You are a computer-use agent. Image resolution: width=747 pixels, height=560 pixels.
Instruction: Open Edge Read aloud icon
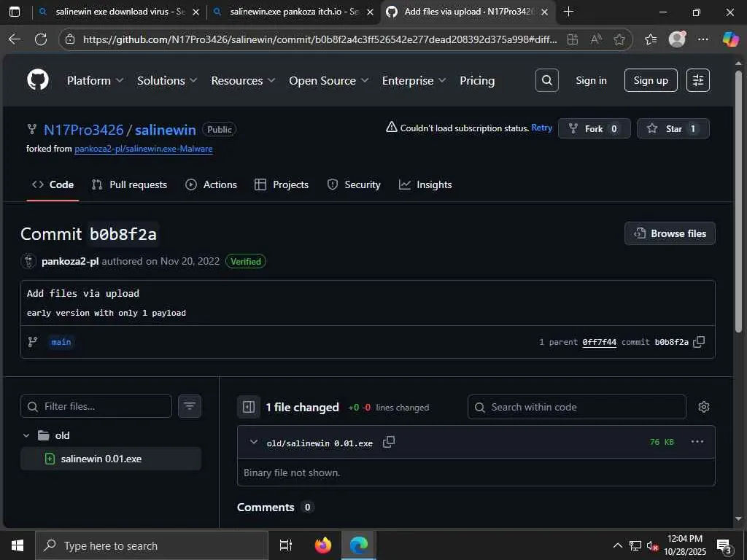click(x=596, y=39)
